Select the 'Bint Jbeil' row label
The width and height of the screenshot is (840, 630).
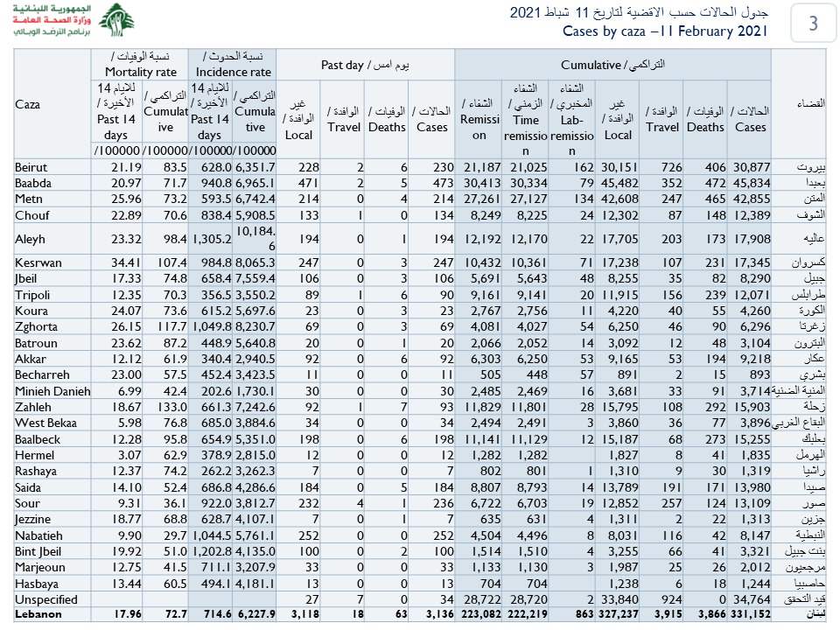click(x=38, y=552)
